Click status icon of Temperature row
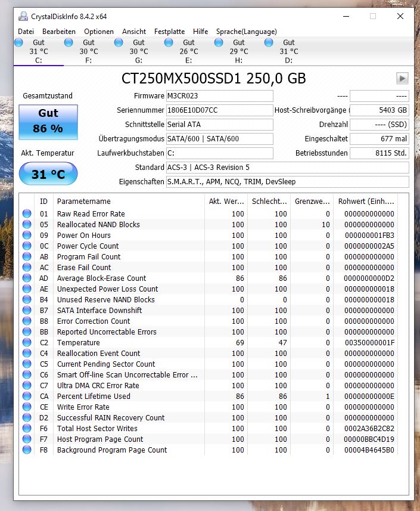 coord(27,342)
